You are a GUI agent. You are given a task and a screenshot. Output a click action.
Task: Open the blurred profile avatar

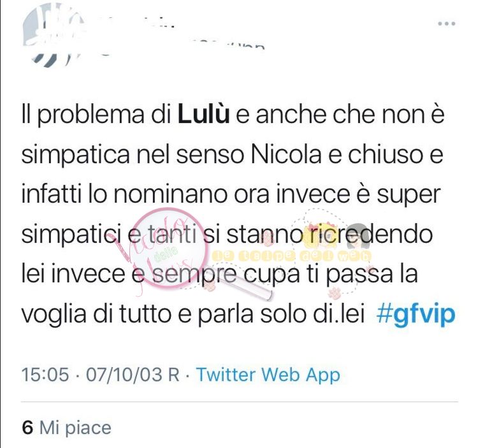(54, 35)
